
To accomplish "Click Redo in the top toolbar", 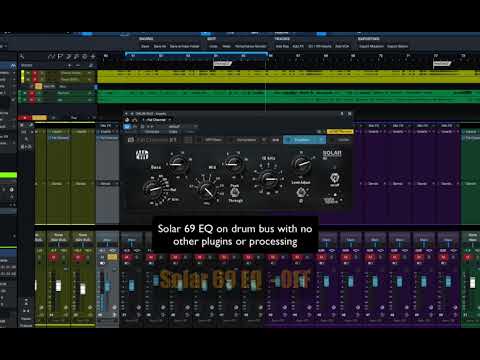I will click(x=226, y=46).
